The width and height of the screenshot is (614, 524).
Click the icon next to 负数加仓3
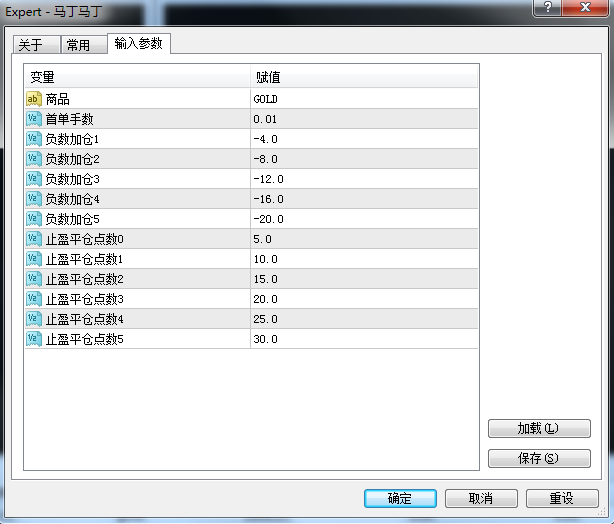(x=34, y=179)
